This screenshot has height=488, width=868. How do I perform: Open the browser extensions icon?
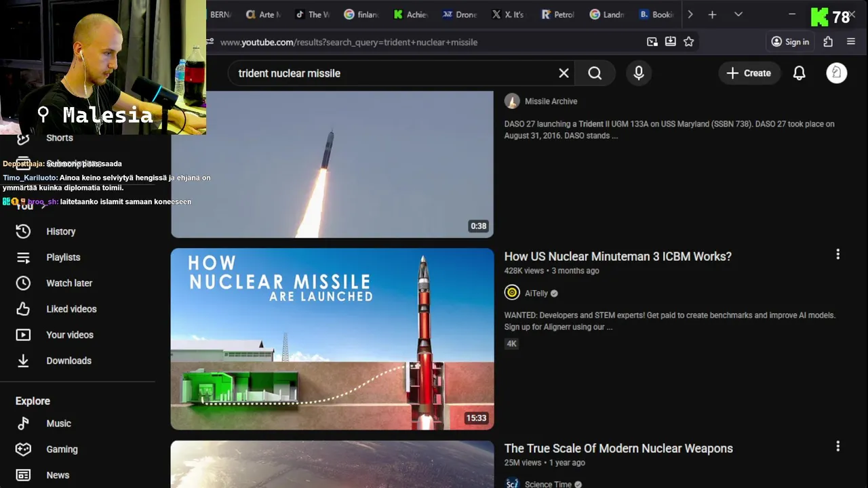[828, 42]
